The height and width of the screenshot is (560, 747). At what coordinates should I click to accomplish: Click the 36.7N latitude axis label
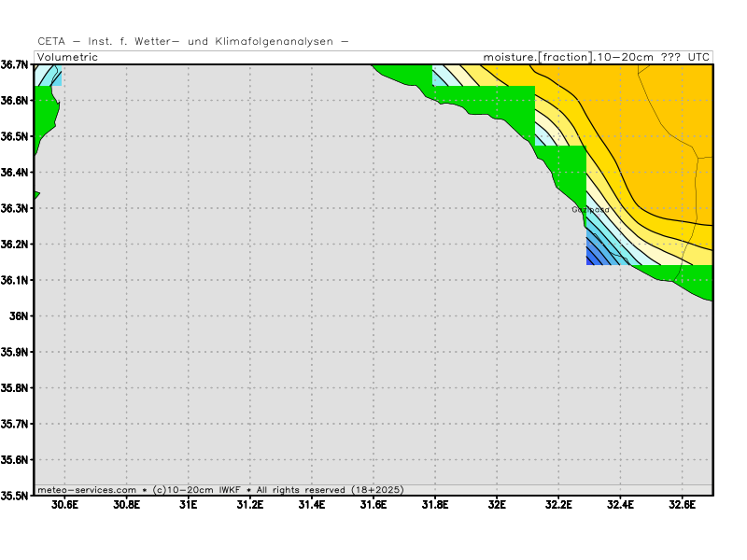14,64
